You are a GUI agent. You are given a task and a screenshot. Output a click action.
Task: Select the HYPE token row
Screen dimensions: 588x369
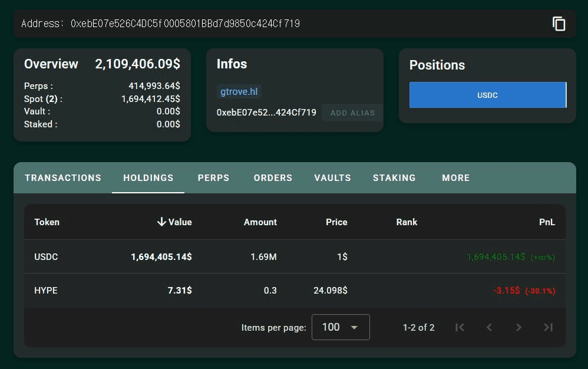pos(46,291)
